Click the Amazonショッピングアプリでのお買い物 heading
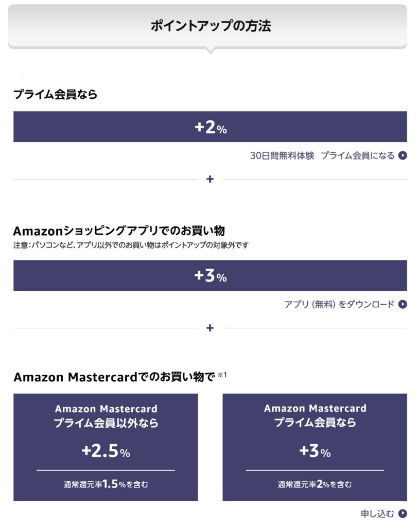The height and width of the screenshot is (527, 420). pyautogui.click(x=119, y=231)
